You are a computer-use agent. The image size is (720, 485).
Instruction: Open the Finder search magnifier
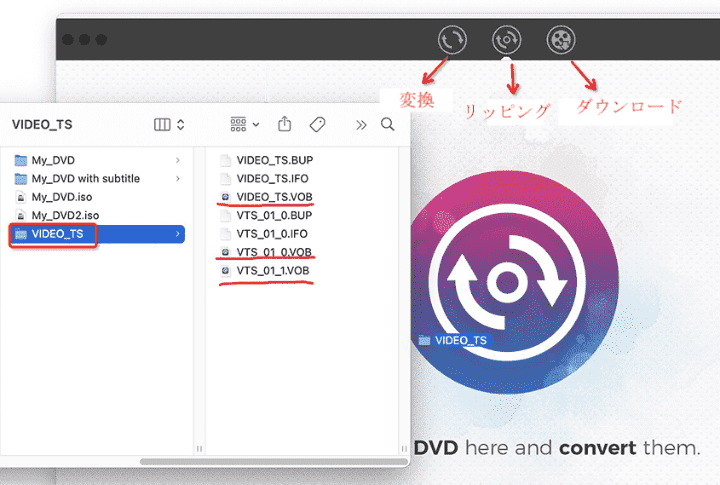click(x=388, y=124)
